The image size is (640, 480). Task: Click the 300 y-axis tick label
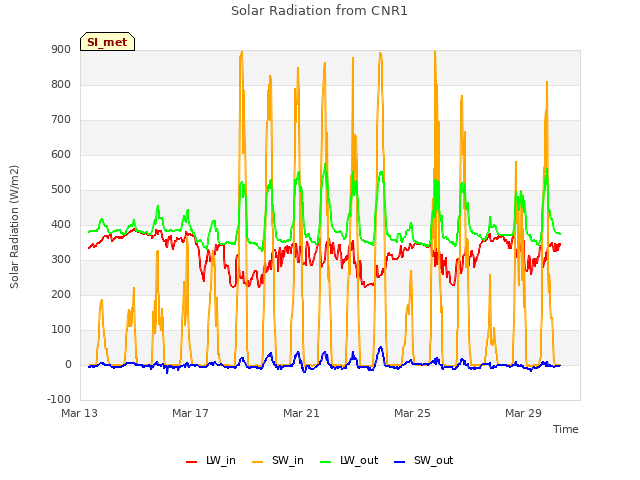(61, 260)
